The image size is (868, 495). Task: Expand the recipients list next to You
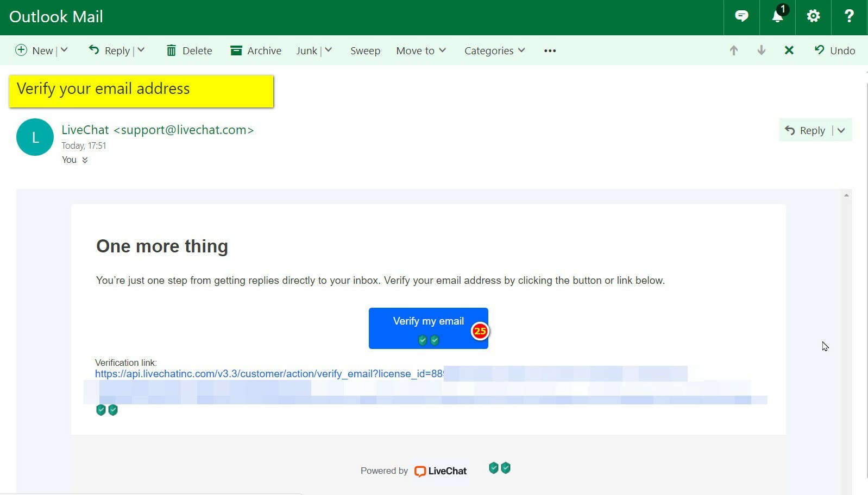coord(85,160)
